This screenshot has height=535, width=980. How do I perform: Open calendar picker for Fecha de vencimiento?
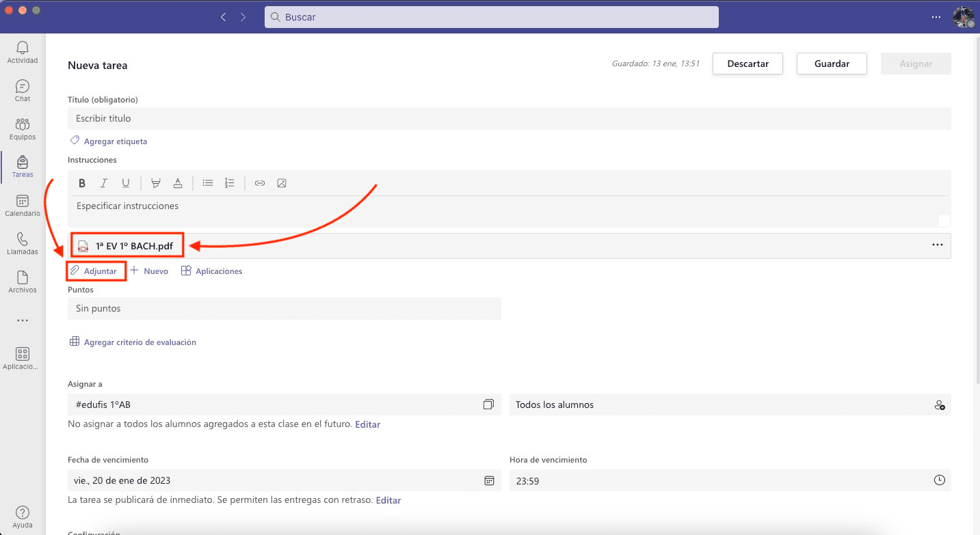(x=489, y=480)
